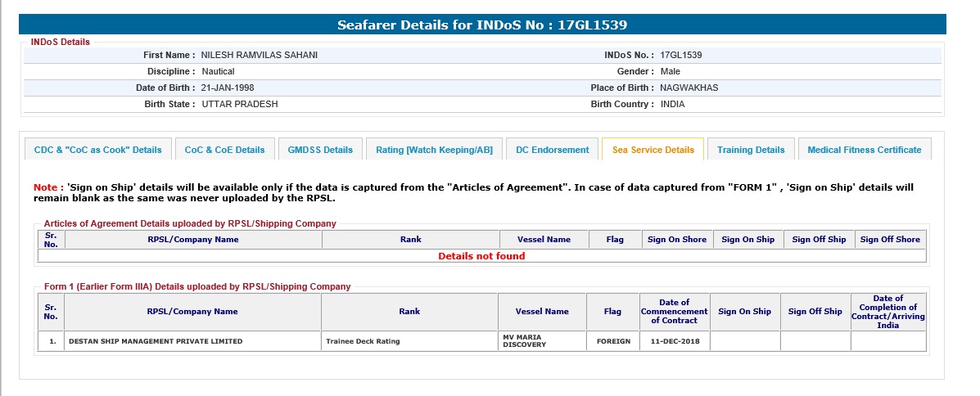This screenshot has height=396, width=980.
Task: Click the Sign Off Shore column header
Action: [x=890, y=240]
